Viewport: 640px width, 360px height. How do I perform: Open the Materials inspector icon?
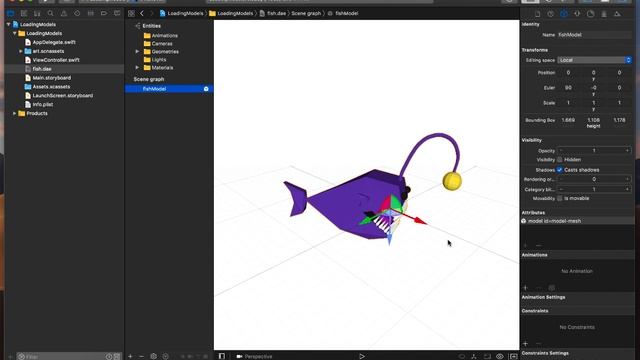click(591, 14)
